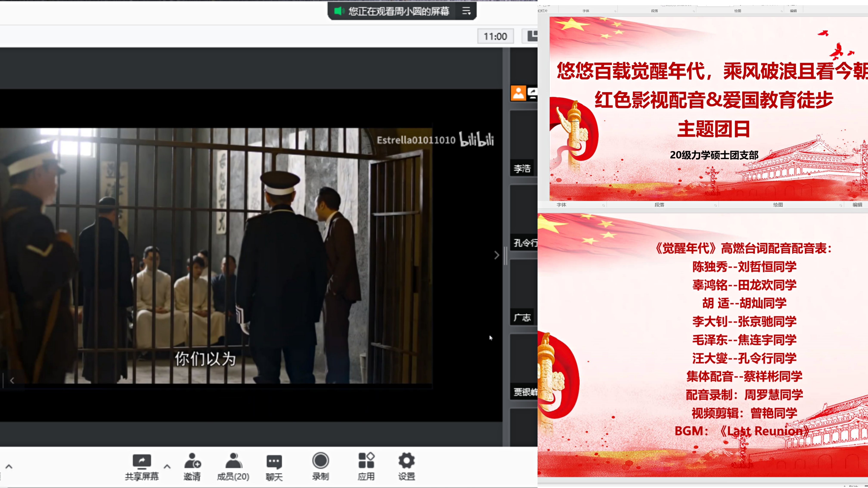
Task: Select participant tile 李浩
Action: coord(524,143)
